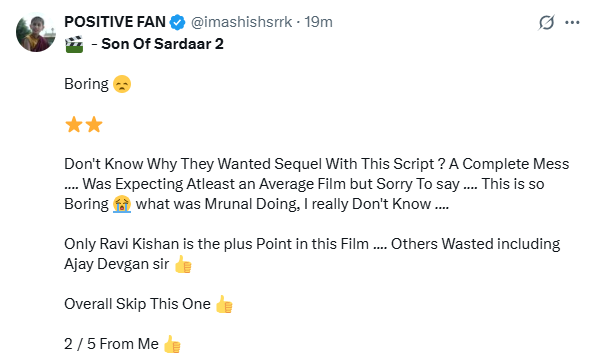Image resolution: width=597 pixels, height=362 pixels.
Task: Click the Only Ravi Kishan sentence
Action: click(x=312, y=254)
